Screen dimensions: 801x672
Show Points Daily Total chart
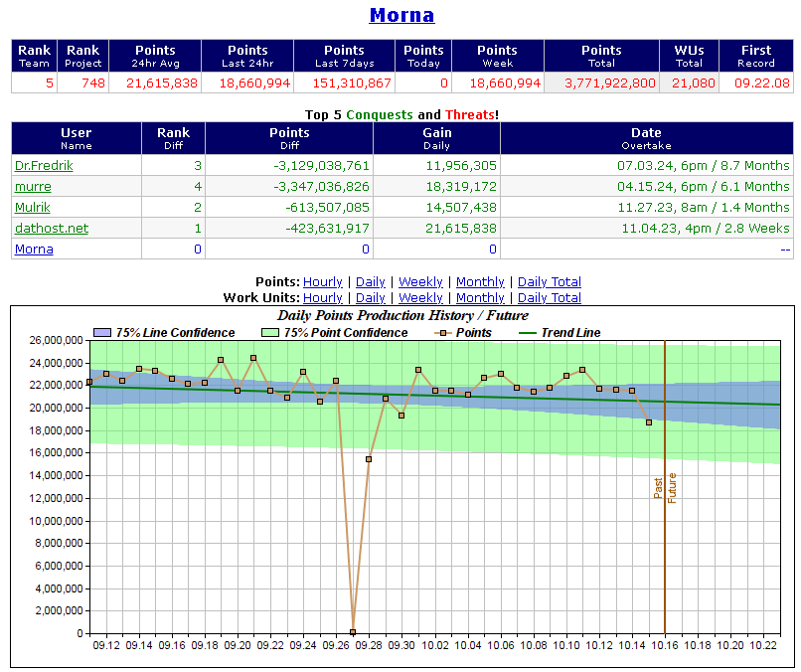pyautogui.click(x=550, y=282)
